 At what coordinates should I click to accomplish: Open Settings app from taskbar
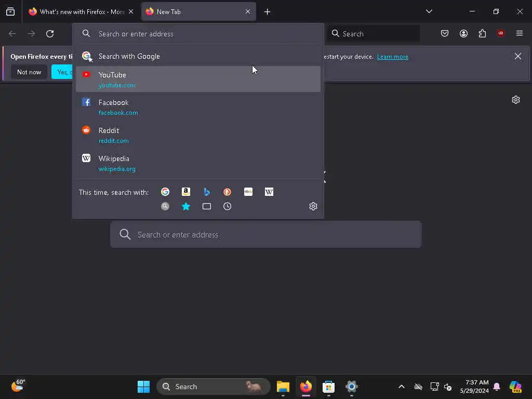pyautogui.click(x=352, y=387)
